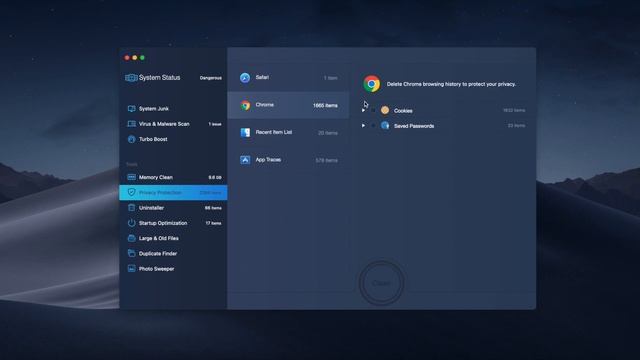Click the Startup Optimization power icon
Image resolution: width=640 pixels, height=360 pixels.
(131, 223)
